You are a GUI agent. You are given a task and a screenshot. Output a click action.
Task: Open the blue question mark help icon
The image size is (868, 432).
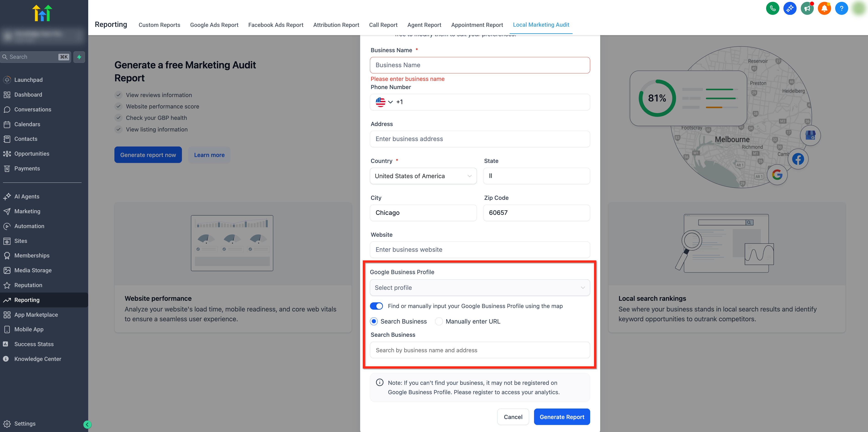click(841, 8)
